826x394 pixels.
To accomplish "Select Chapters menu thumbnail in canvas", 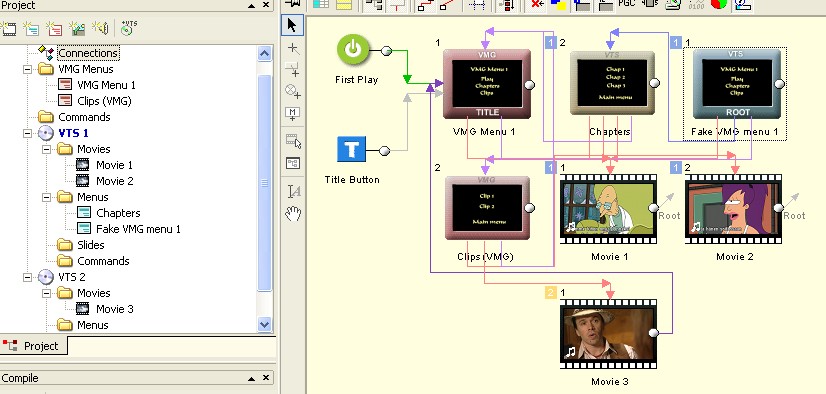I will click(612, 83).
